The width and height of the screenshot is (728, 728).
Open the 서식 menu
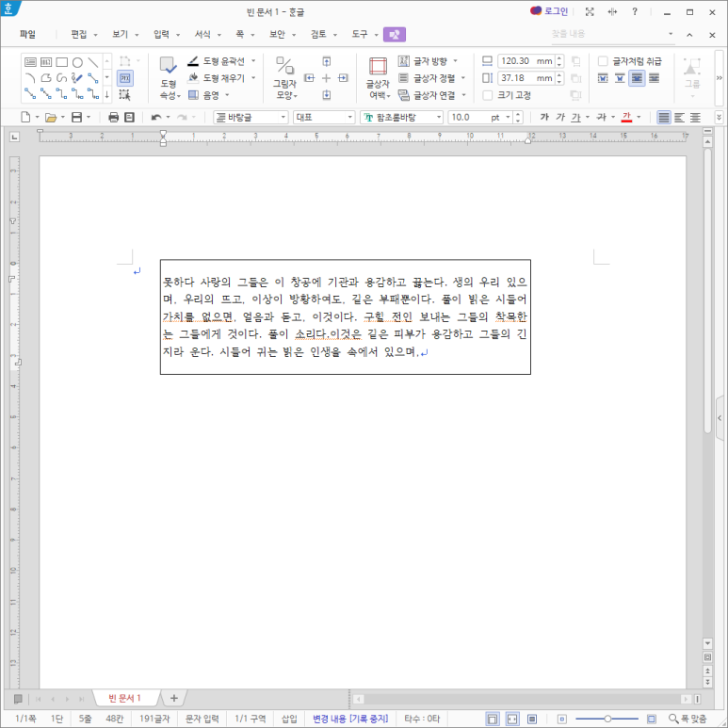pos(207,34)
